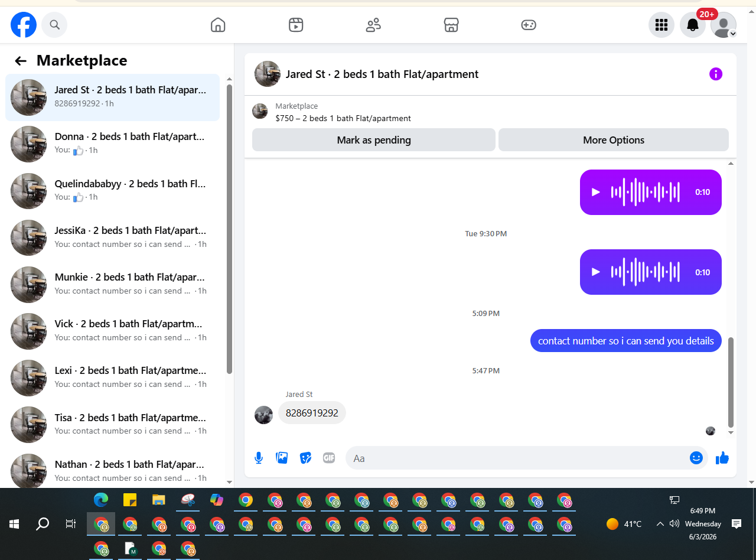Click the chat scrollbar up arrow
Image resolution: width=756 pixels, height=560 pixels.
tap(731, 163)
